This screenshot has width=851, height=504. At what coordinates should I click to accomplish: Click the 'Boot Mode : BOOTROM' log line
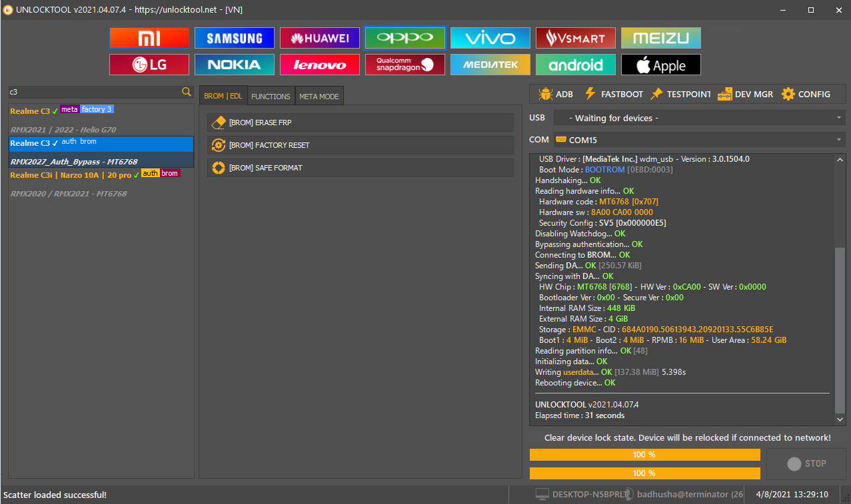(606, 170)
